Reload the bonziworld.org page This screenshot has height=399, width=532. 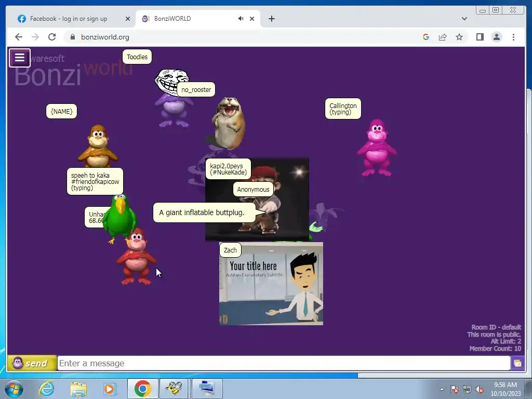tap(52, 37)
